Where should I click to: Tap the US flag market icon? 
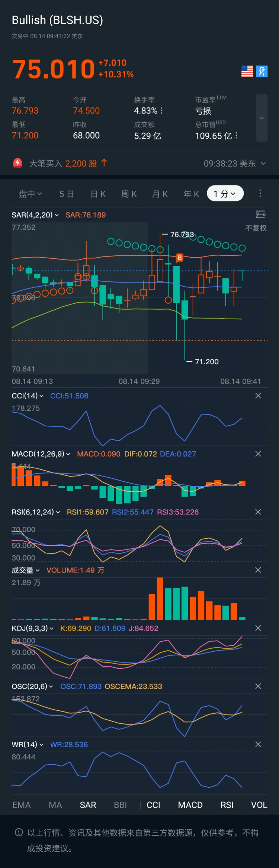pos(247,71)
